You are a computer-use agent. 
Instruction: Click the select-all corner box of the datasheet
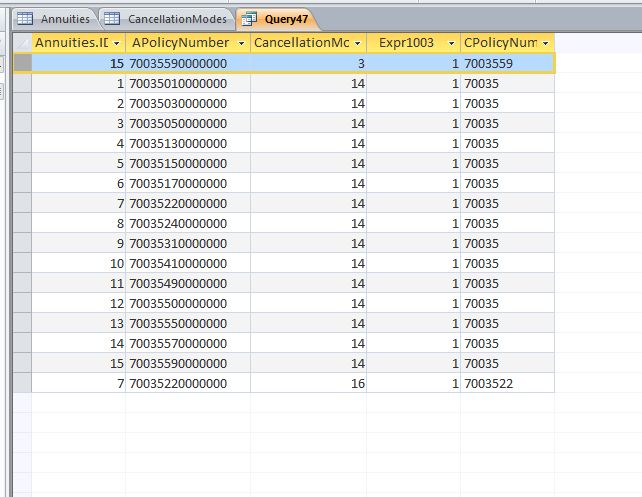tap(23, 43)
